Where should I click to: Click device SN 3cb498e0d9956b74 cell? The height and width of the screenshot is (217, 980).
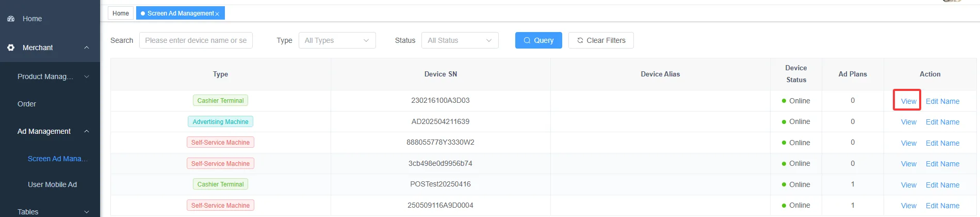(440, 163)
